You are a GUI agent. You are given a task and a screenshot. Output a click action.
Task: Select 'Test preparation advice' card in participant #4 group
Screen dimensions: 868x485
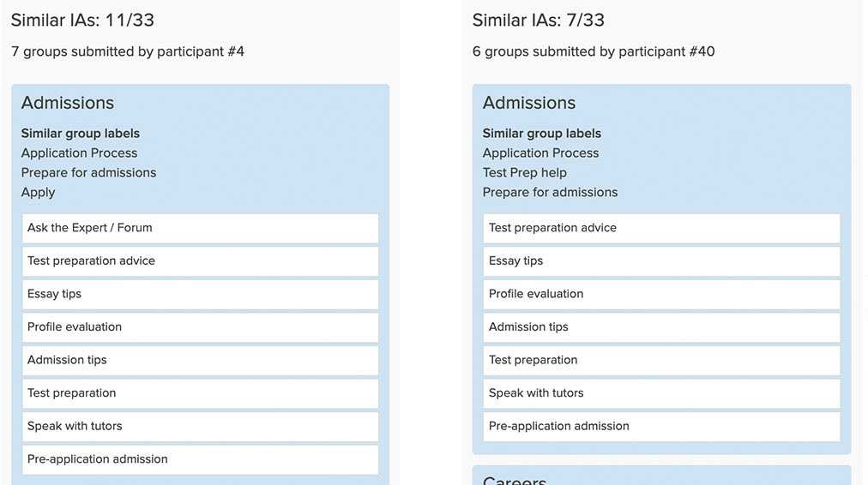point(201,261)
